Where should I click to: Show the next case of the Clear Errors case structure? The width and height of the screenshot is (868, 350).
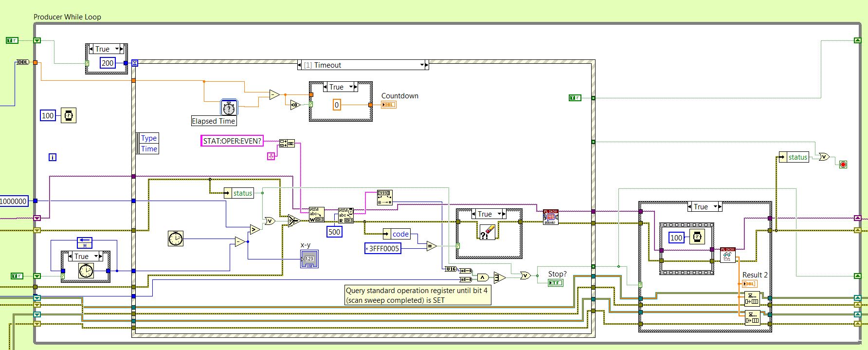pos(504,214)
